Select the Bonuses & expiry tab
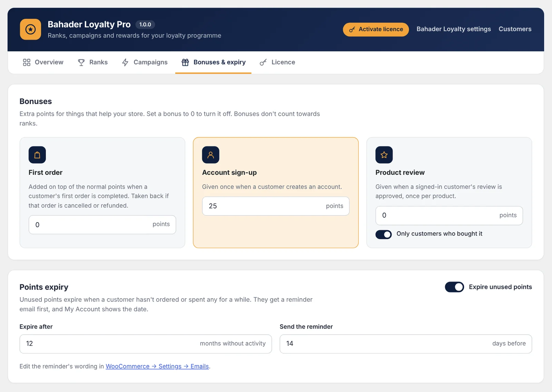 coord(213,62)
